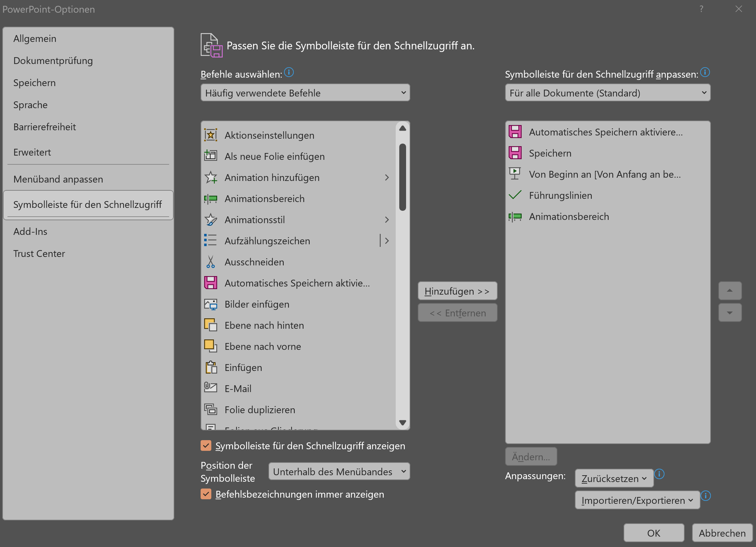Click the Bilder einfügen icon
Screen dimensions: 756x547
[211, 304]
